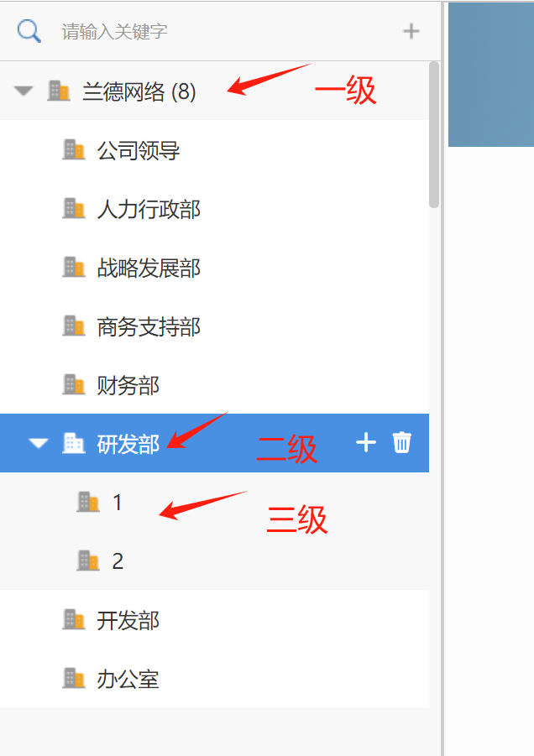
Task: Click the blue panel at the right
Action: point(491,75)
